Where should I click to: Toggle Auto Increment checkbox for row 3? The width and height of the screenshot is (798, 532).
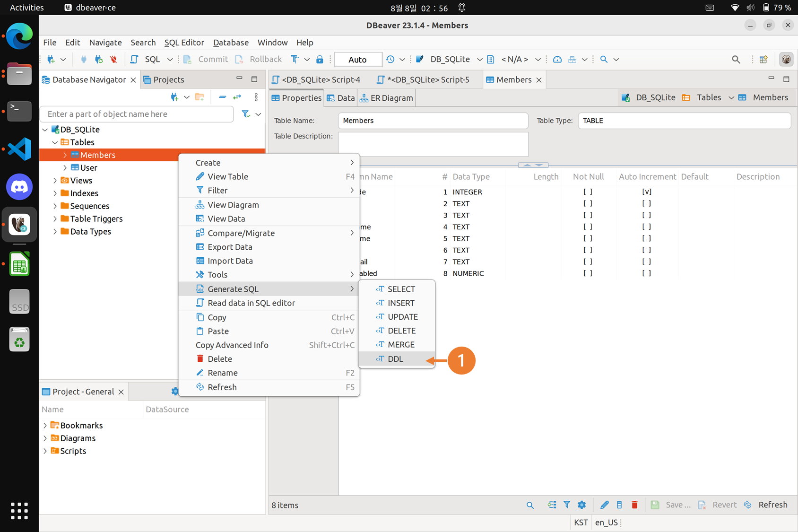(647, 215)
